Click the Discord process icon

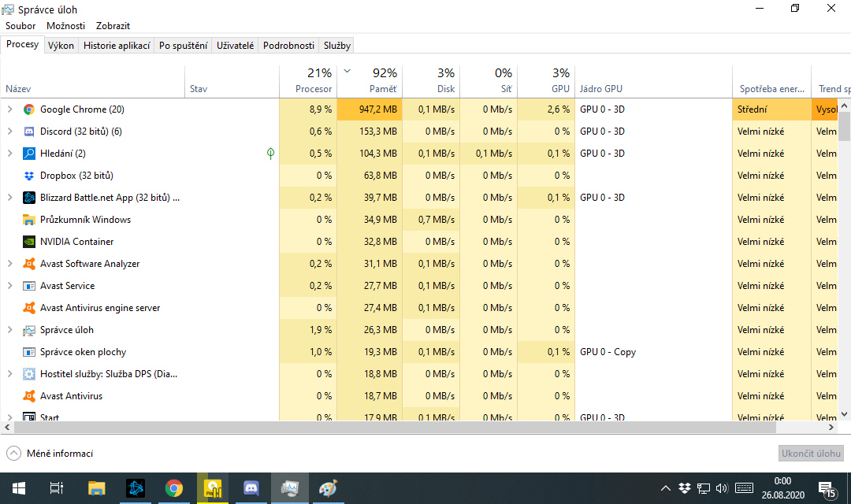[x=29, y=132]
